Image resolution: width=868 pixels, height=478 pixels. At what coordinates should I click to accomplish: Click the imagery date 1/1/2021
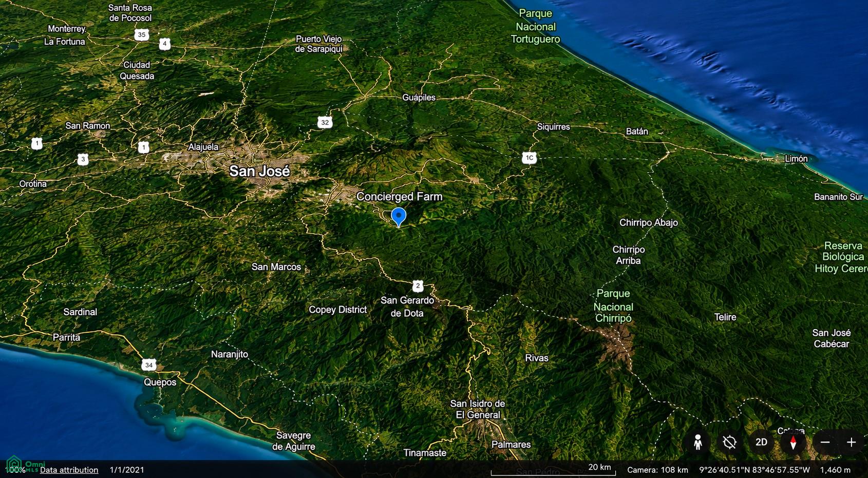[127, 470]
